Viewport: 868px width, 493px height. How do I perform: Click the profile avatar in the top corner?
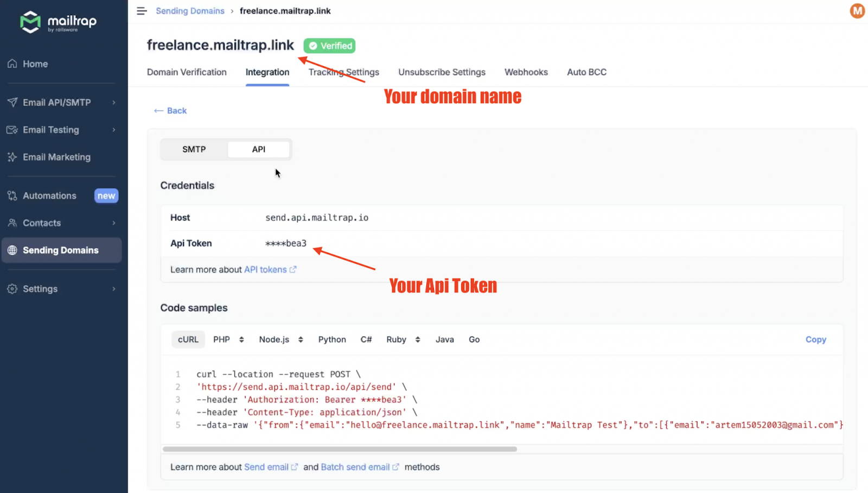856,10
